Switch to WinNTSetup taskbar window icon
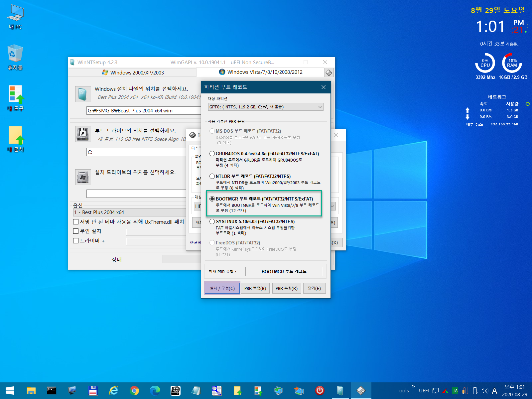This screenshot has height=399, width=532. 340,390
